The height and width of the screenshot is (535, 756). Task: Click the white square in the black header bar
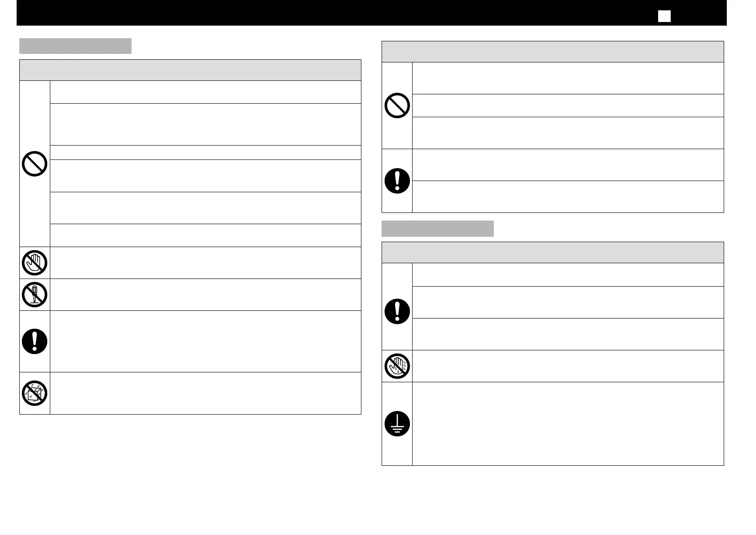point(664,16)
